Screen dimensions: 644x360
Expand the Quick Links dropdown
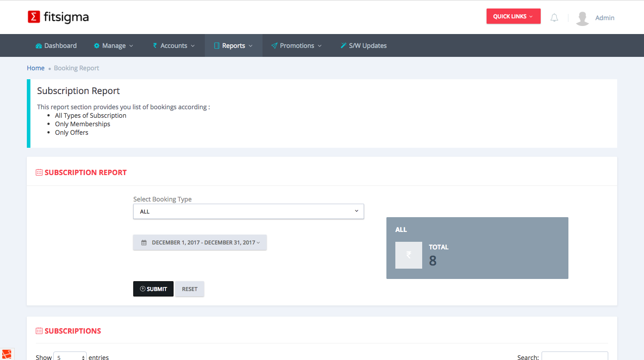pos(513,17)
